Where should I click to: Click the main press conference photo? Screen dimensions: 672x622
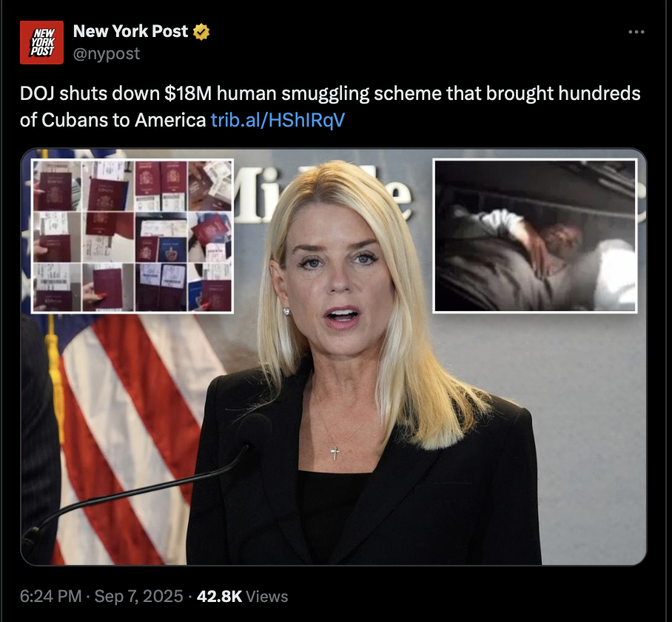point(334,357)
